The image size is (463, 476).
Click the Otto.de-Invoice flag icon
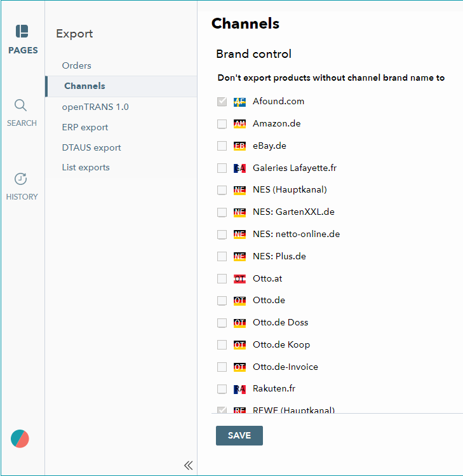tap(239, 367)
